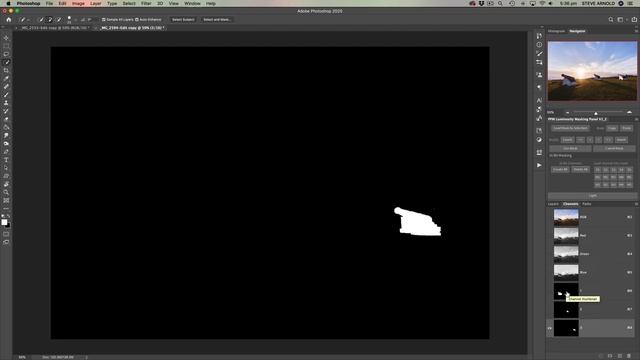
Task: Click the Navigator zoom slider handle
Action: (596, 113)
